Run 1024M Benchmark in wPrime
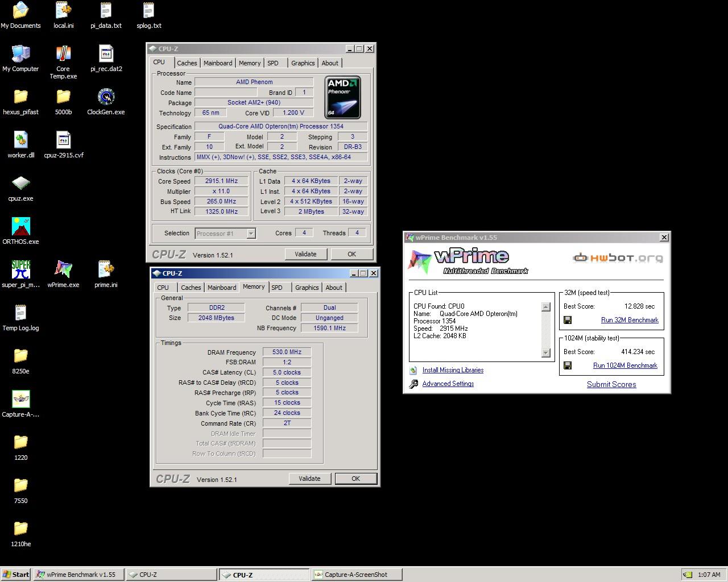Screen dimensions: 728x582 [625, 365]
